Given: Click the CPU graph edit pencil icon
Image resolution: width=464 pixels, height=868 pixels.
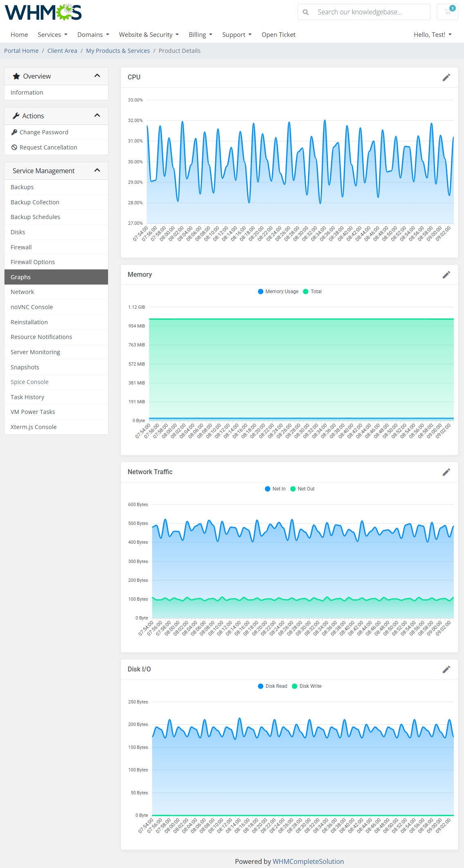Looking at the screenshot, I should pyautogui.click(x=446, y=77).
